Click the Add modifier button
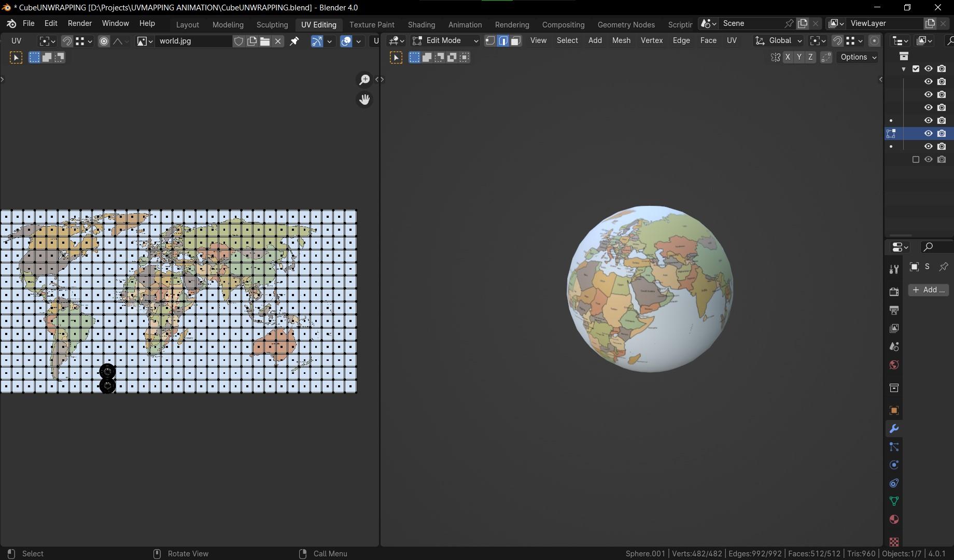The width and height of the screenshot is (954, 560). [928, 290]
